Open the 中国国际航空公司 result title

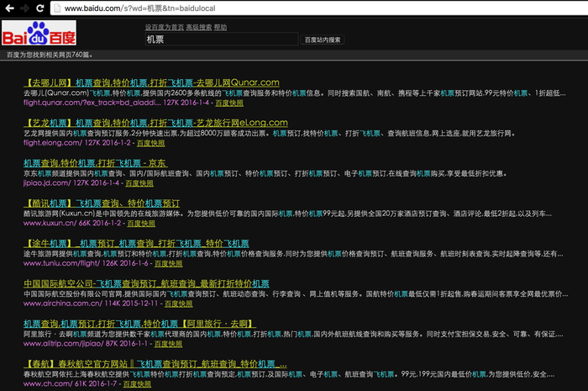point(146,283)
